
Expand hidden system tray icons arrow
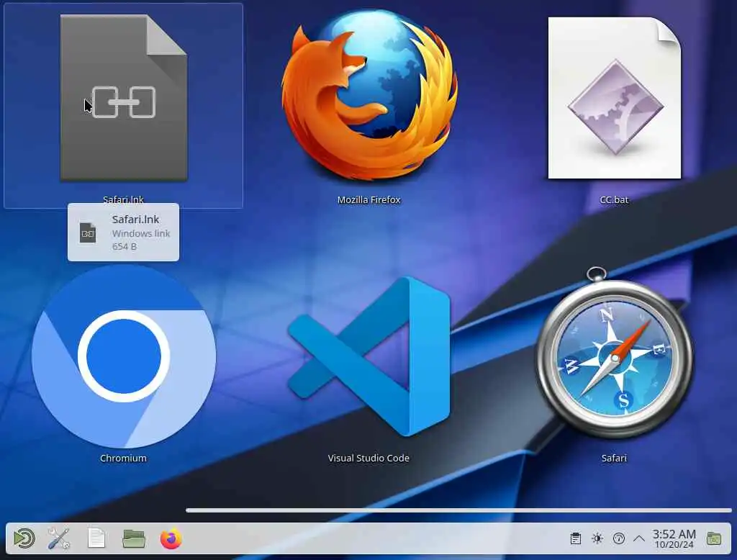(639, 538)
